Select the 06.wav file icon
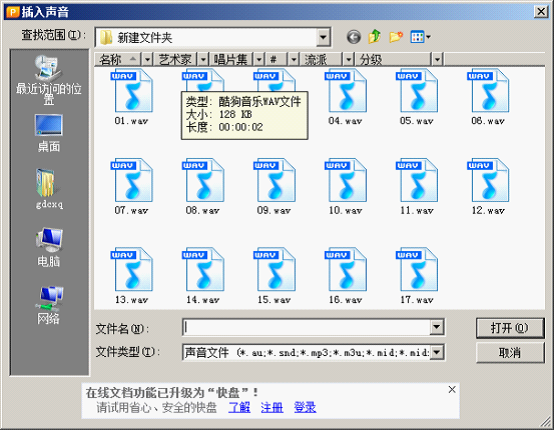Image resolution: width=554 pixels, height=431 pixels. click(488, 91)
